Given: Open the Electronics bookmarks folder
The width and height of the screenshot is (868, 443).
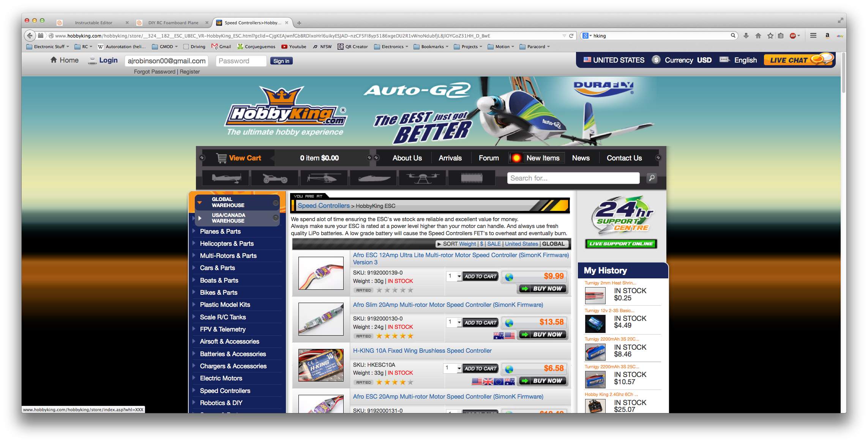Looking at the screenshot, I should tap(391, 47).
